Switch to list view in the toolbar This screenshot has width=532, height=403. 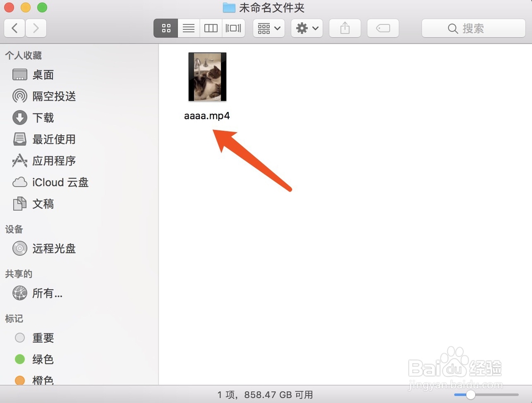(188, 28)
